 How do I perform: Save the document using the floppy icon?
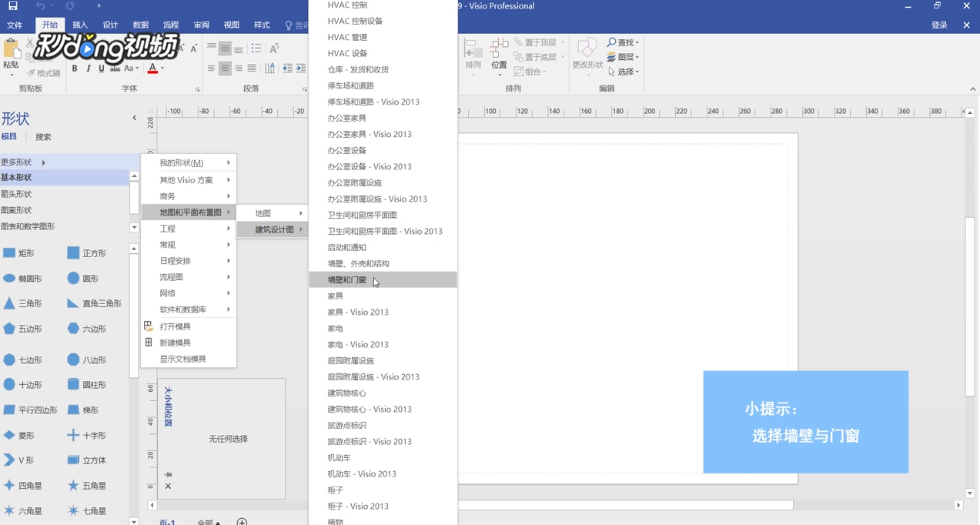pyautogui.click(x=12, y=6)
